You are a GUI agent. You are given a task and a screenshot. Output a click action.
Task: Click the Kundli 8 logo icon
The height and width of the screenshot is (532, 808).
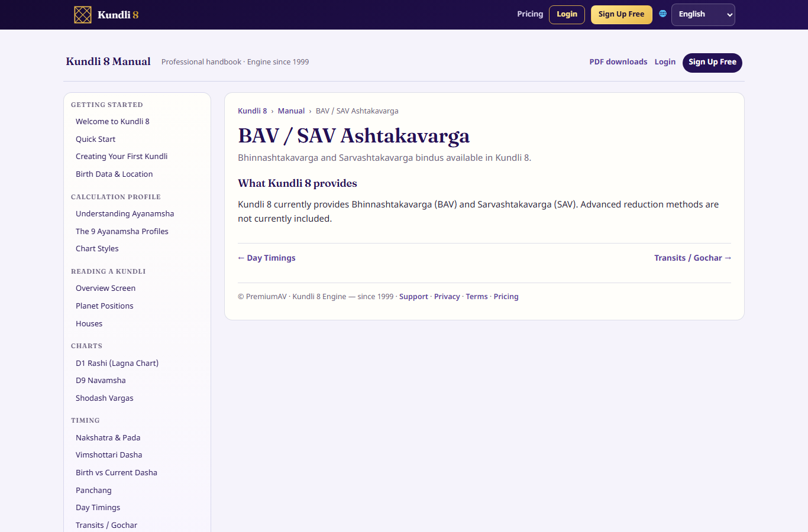coord(83,15)
